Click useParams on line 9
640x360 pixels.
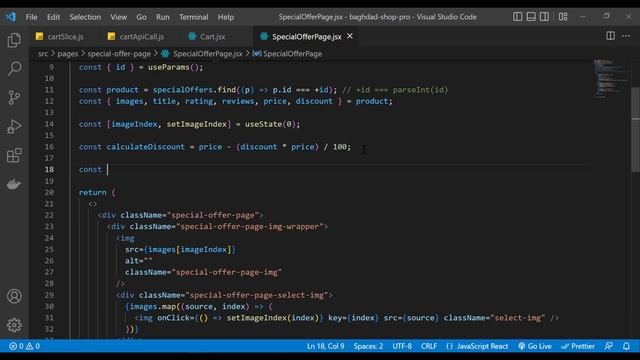169,67
